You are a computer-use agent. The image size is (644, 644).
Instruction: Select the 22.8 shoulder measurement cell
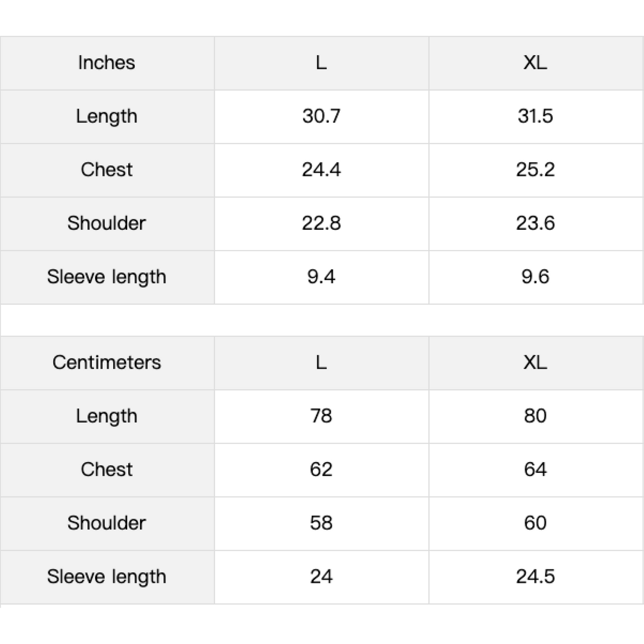(321, 224)
